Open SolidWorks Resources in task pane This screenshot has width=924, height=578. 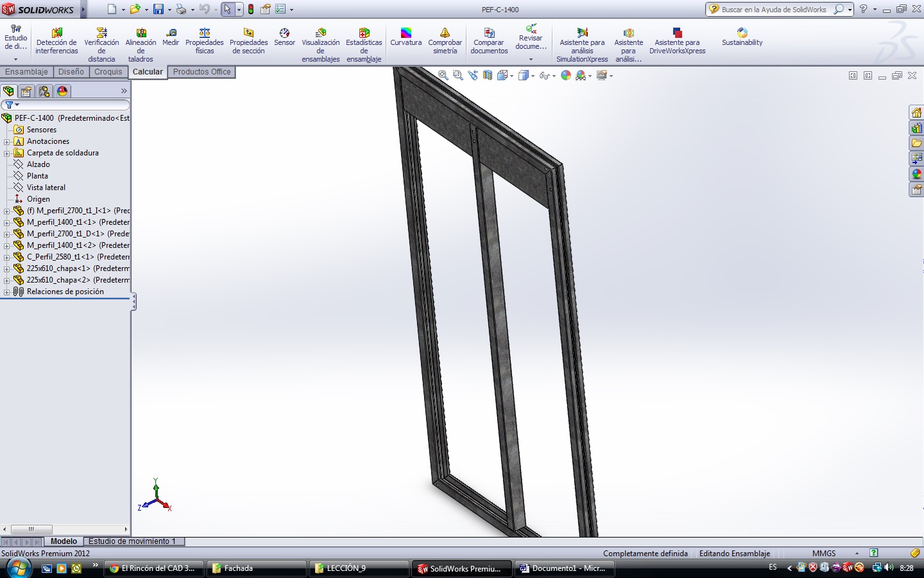pos(916,112)
